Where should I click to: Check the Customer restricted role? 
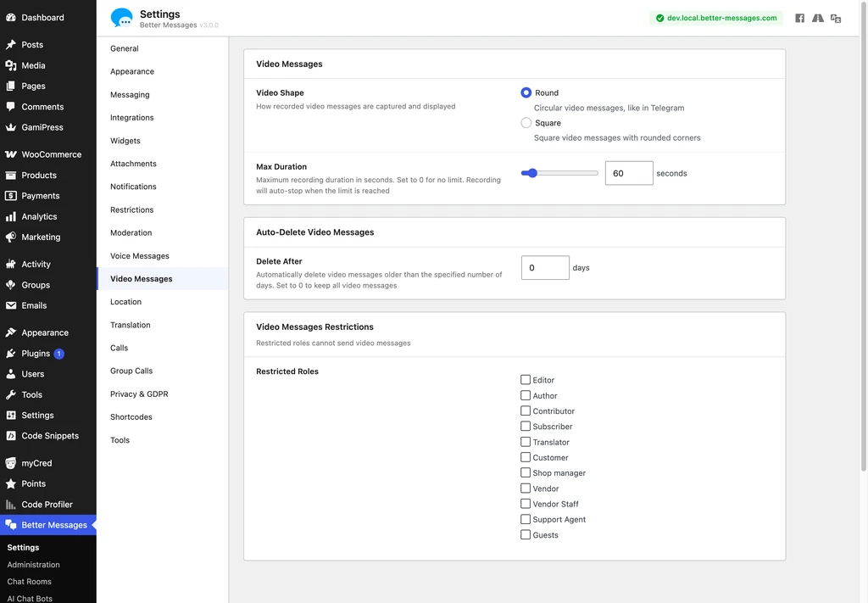click(526, 457)
